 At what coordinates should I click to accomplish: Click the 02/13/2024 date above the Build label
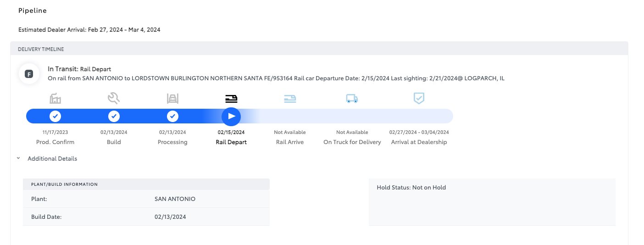point(114,132)
